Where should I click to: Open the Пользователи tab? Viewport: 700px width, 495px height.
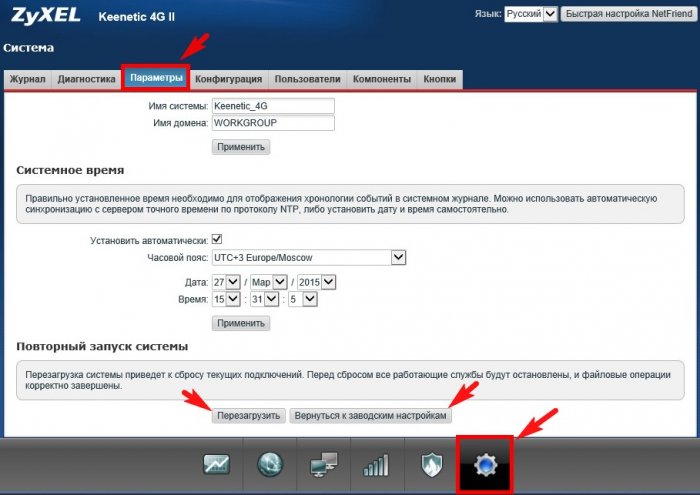(308, 79)
